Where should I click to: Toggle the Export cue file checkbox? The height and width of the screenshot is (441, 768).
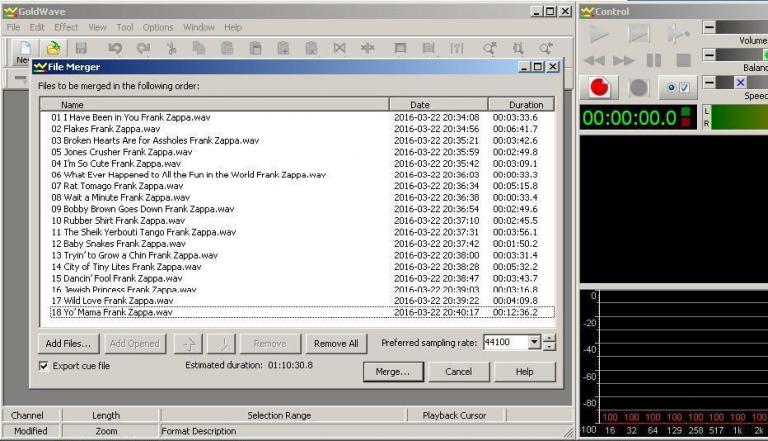coord(44,366)
